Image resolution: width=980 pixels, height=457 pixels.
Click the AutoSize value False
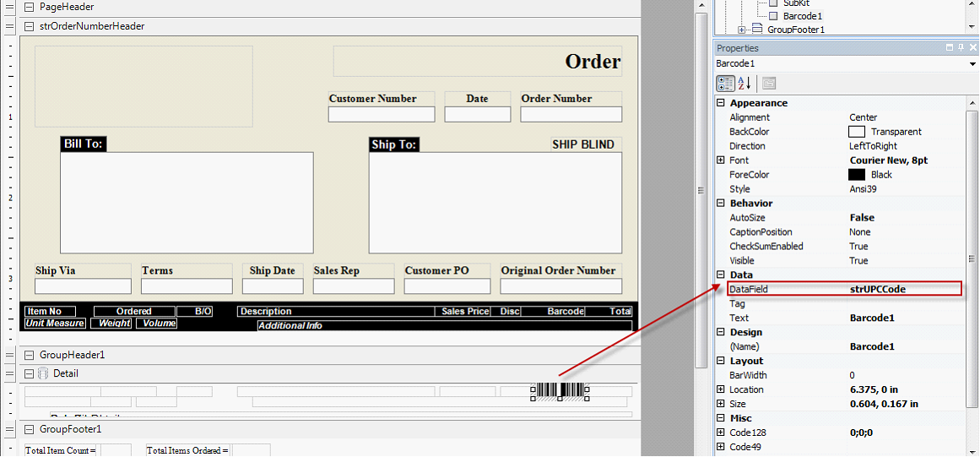(862, 218)
